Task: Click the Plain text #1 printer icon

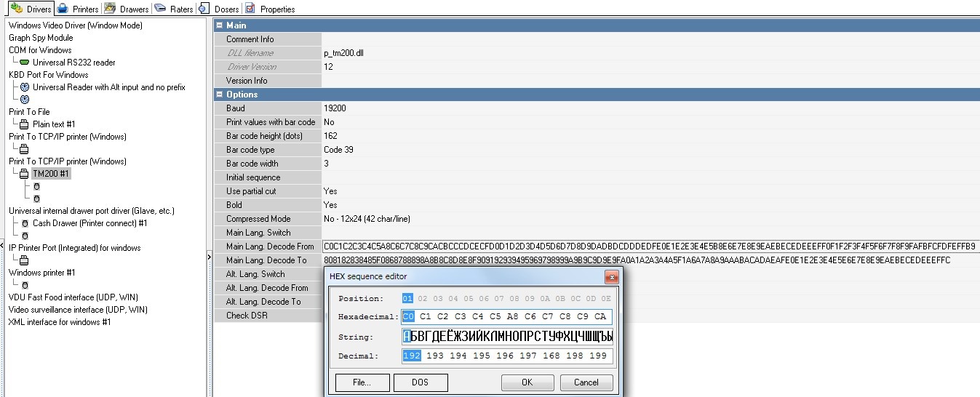Action: pyautogui.click(x=25, y=124)
